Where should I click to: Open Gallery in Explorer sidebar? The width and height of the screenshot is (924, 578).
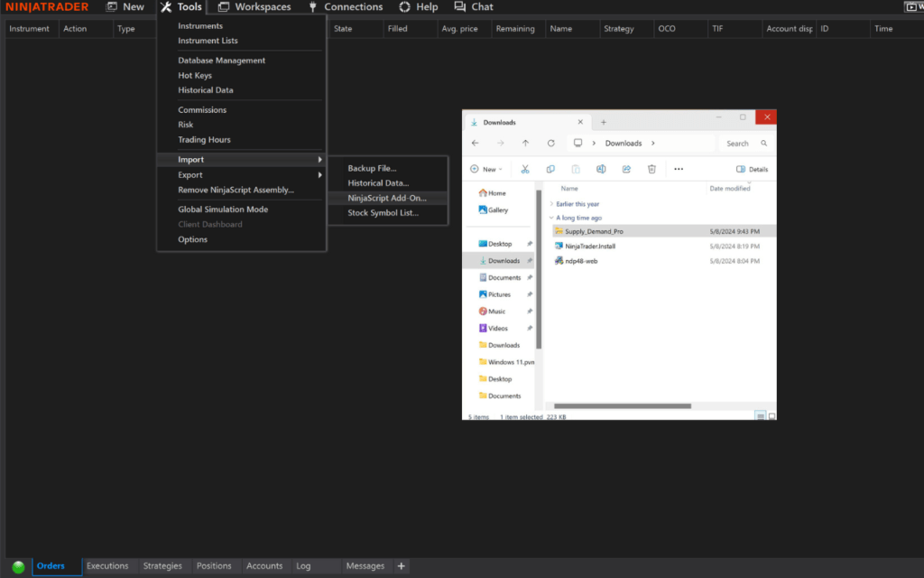[494, 210]
